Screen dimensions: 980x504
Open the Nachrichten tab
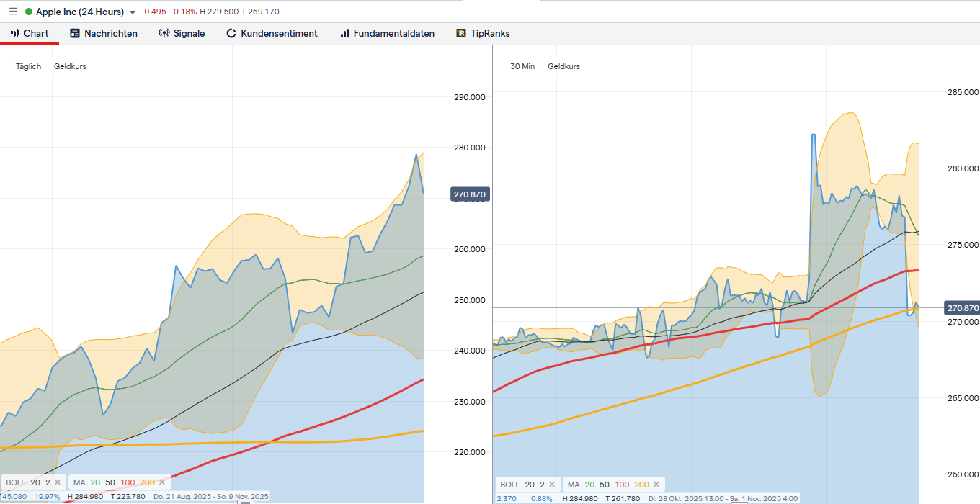104,33
